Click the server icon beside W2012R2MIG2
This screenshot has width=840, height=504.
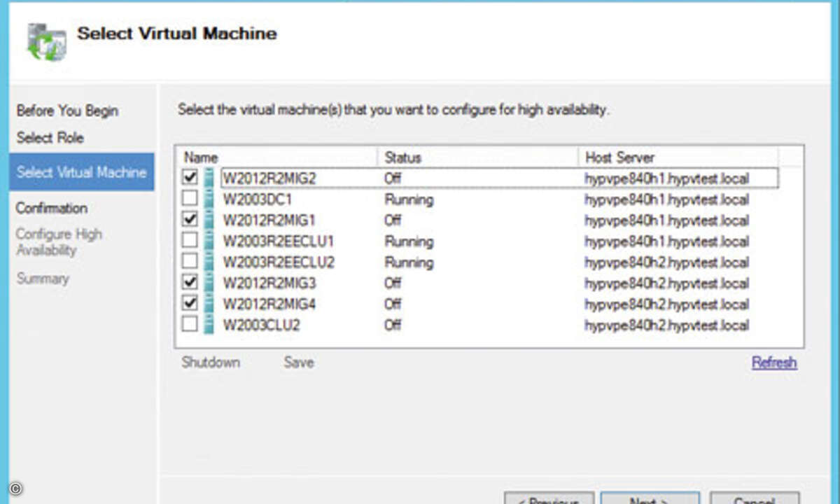pyautogui.click(x=209, y=178)
